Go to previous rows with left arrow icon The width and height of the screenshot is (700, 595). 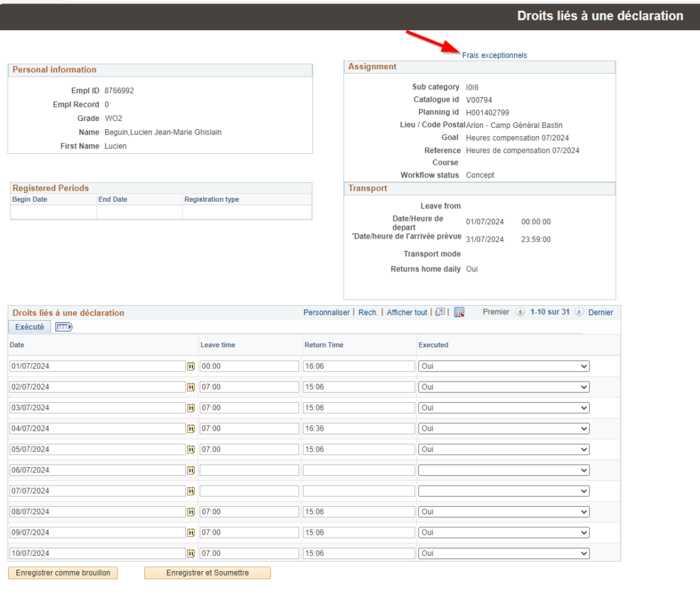pos(520,312)
